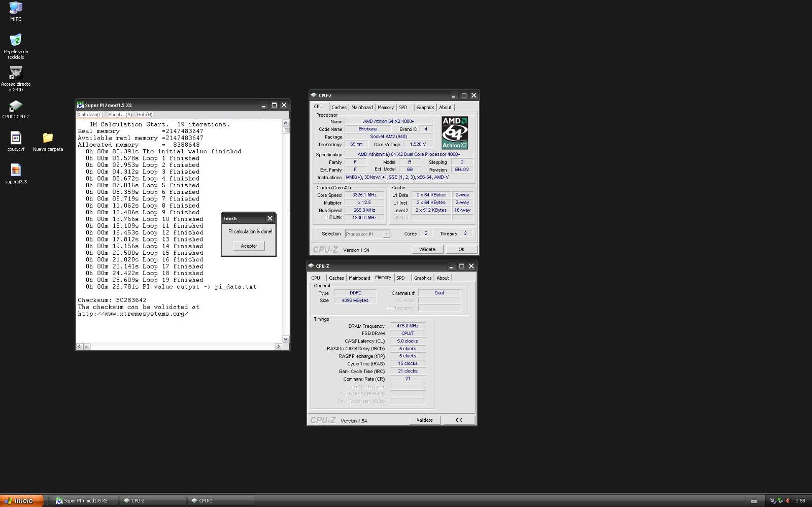Viewport: 812px width, 507px height.
Task: Switch to About tab in top CPU-Z
Action: point(445,107)
